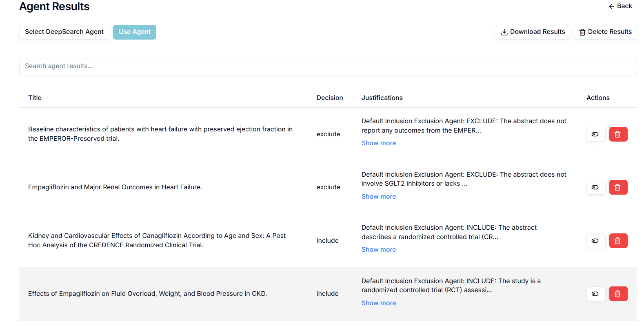Expand justification for EMPEROR-Preserved baseline row

pos(378,143)
